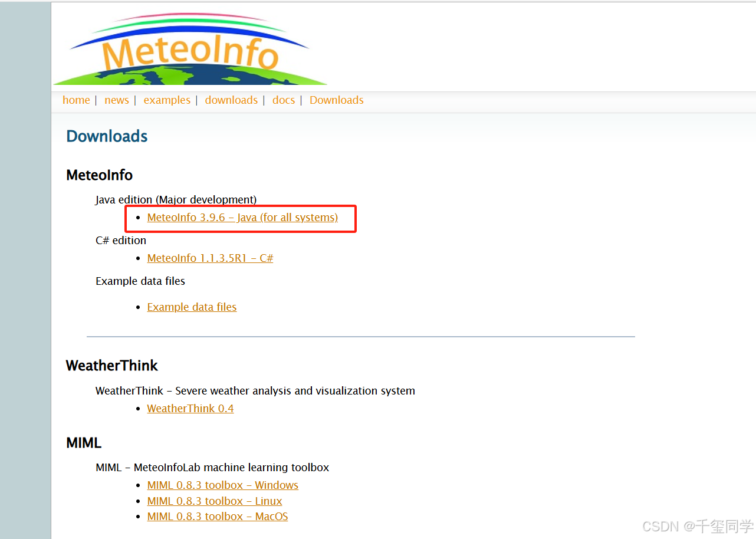Click the MeteoInfo logo banner

click(190, 50)
